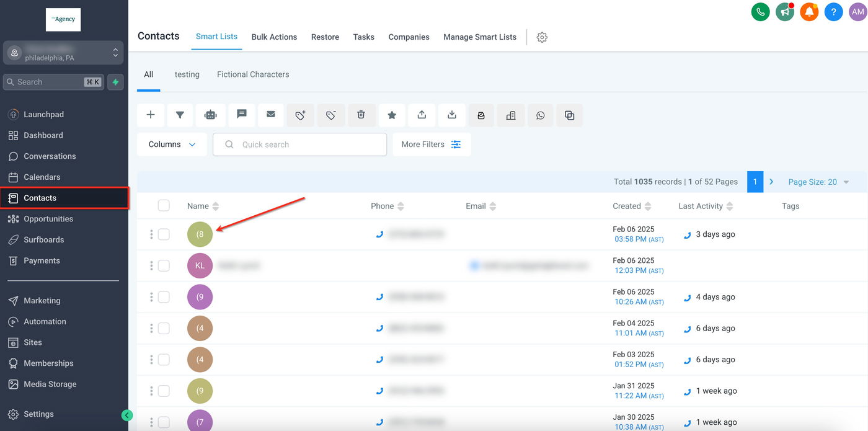Open the gear settings icon beside Manage Smart Lists
868x431 pixels.
tap(542, 37)
